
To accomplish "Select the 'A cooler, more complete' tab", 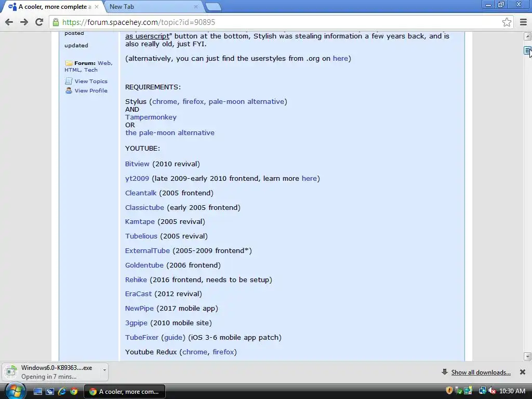I will [x=55, y=6].
